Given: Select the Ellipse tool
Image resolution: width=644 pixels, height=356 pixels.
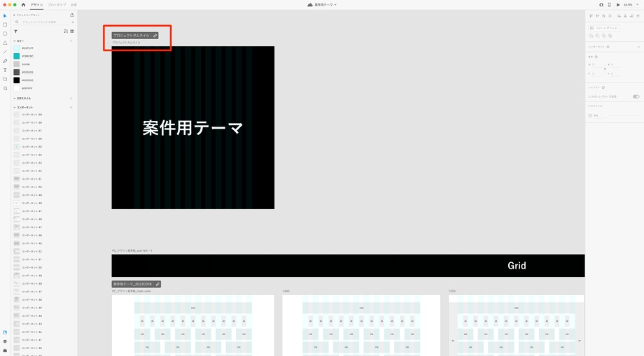Looking at the screenshot, I should (x=5, y=34).
